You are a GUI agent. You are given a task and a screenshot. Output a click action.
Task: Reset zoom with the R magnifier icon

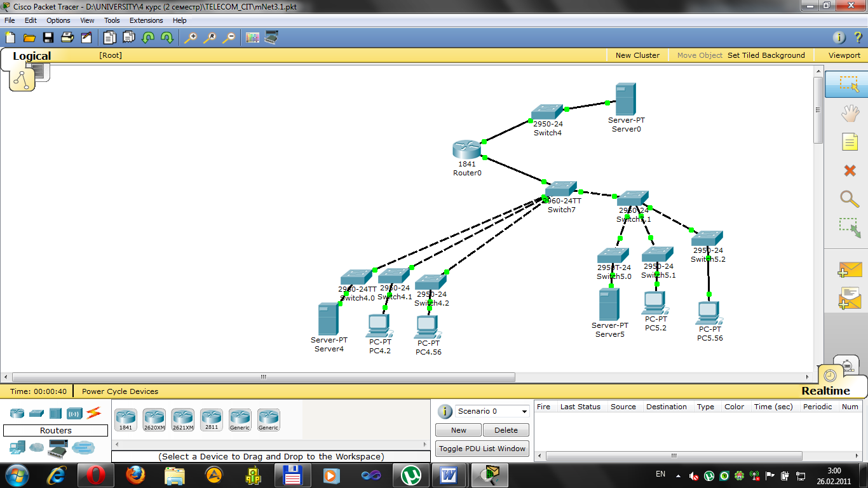coord(210,37)
